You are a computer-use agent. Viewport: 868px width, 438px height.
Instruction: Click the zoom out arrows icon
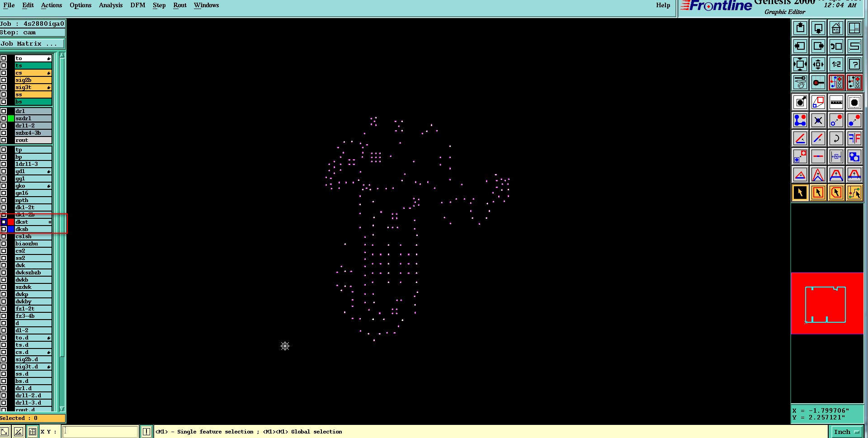[800, 64]
